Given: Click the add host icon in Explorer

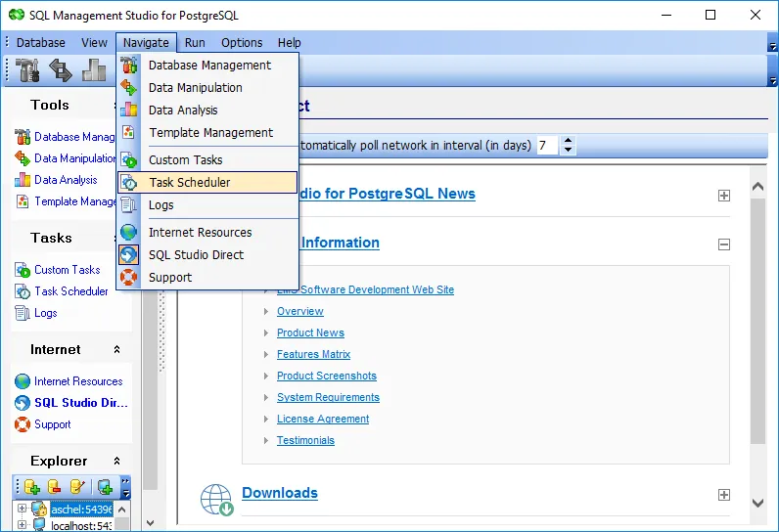Looking at the screenshot, I should click(x=105, y=487).
